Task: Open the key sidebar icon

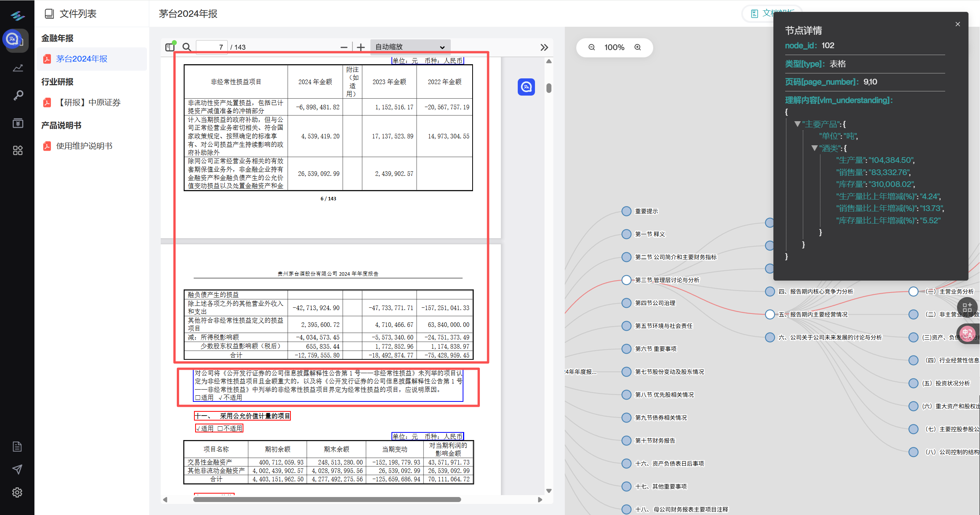Action: [18, 95]
